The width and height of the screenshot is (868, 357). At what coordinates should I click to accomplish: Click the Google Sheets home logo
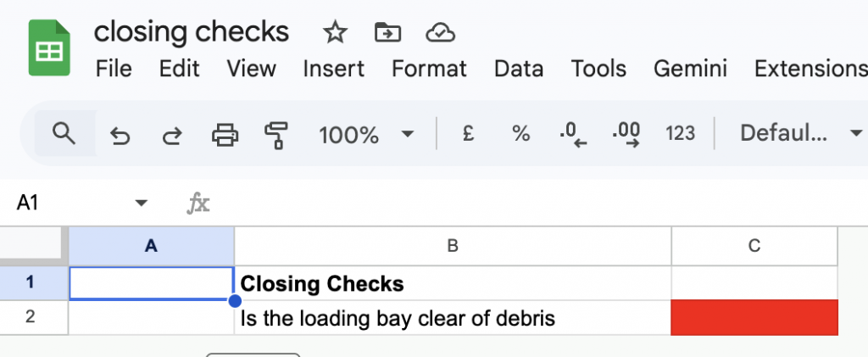tap(49, 50)
